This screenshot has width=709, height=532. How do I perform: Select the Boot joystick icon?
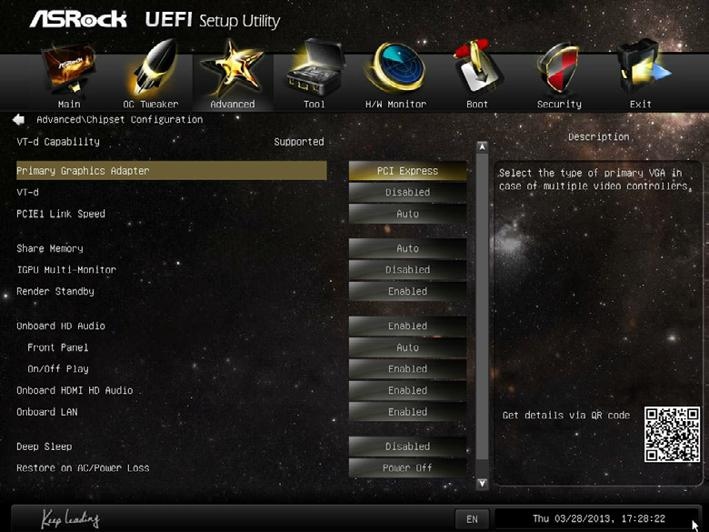tap(477, 67)
